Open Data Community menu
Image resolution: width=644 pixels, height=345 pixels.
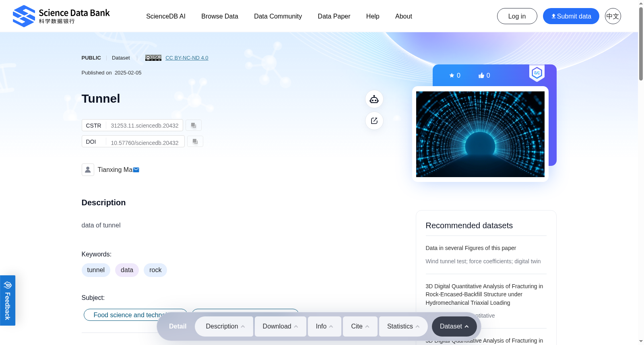[278, 16]
